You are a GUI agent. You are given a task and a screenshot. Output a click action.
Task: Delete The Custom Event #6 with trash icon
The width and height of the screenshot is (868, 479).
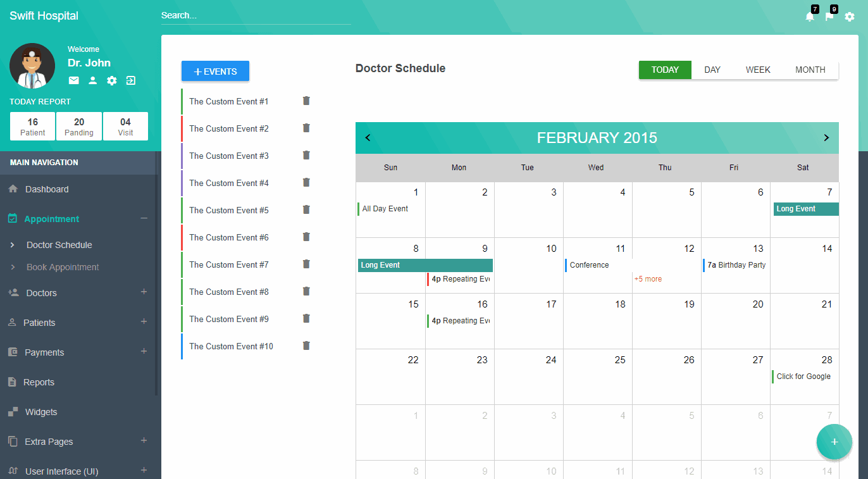click(x=306, y=237)
